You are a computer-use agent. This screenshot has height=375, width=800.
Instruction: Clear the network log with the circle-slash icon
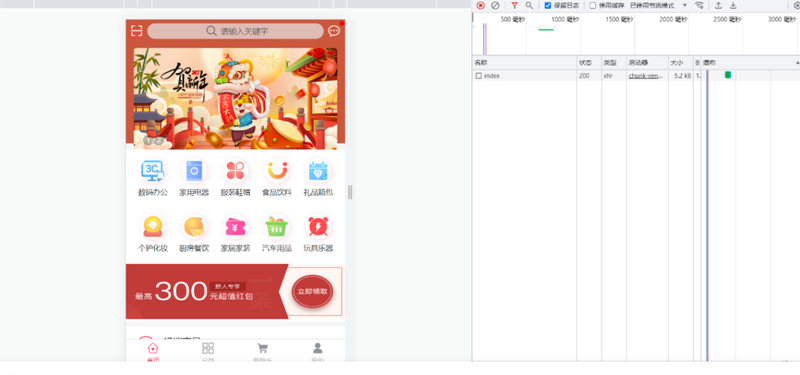point(495,6)
